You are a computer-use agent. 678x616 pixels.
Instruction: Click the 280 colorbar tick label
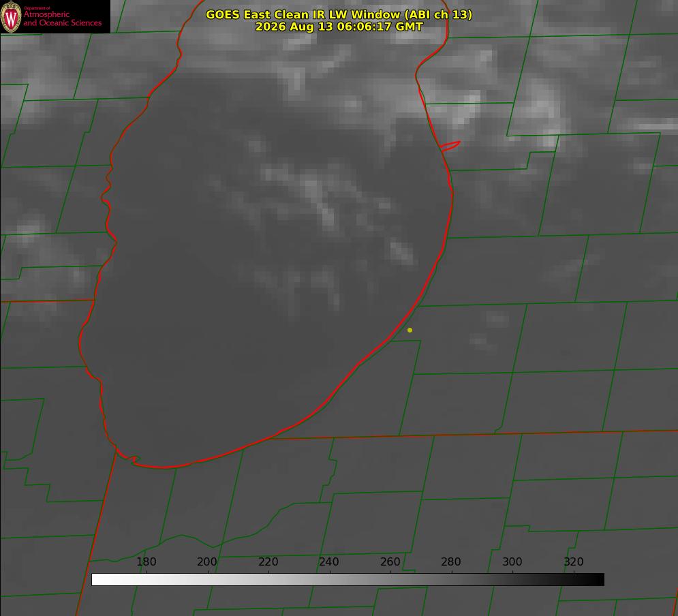[x=451, y=561]
